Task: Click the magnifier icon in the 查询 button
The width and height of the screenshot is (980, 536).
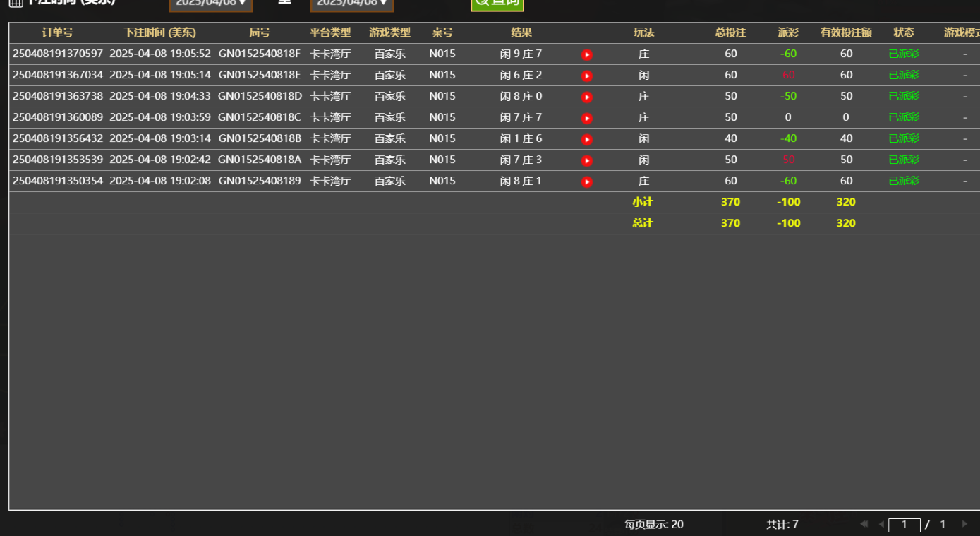Action: 481,4
